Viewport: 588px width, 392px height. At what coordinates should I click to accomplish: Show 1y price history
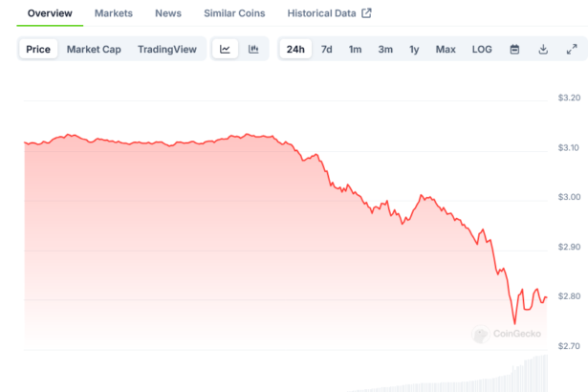click(414, 49)
